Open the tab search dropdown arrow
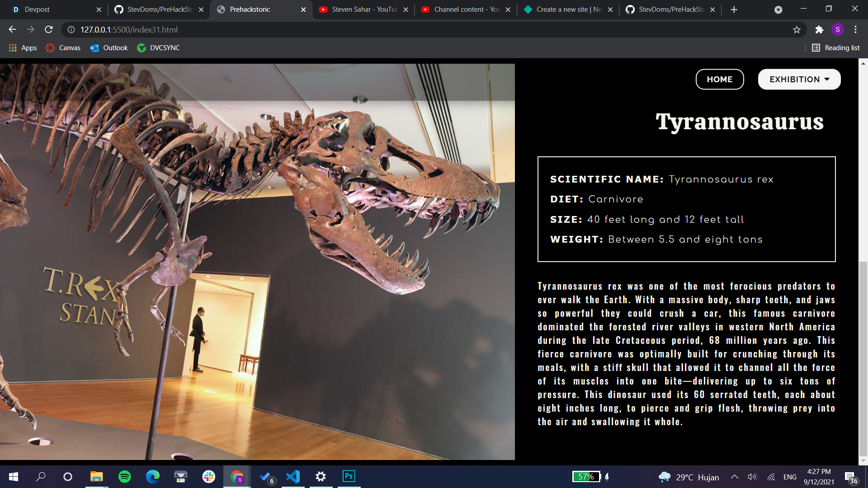Image resolution: width=868 pixels, height=488 pixels. point(778,9)
